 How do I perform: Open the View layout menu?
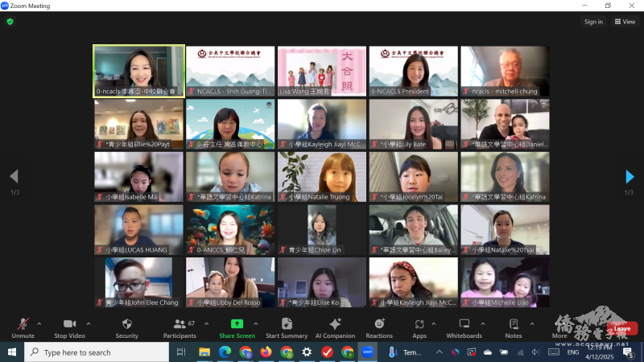(x=624, y=22)
